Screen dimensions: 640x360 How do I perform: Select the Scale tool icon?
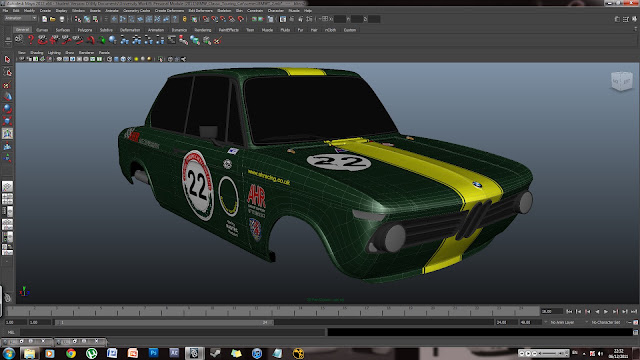pyautogui.click(x=7, y=121)
